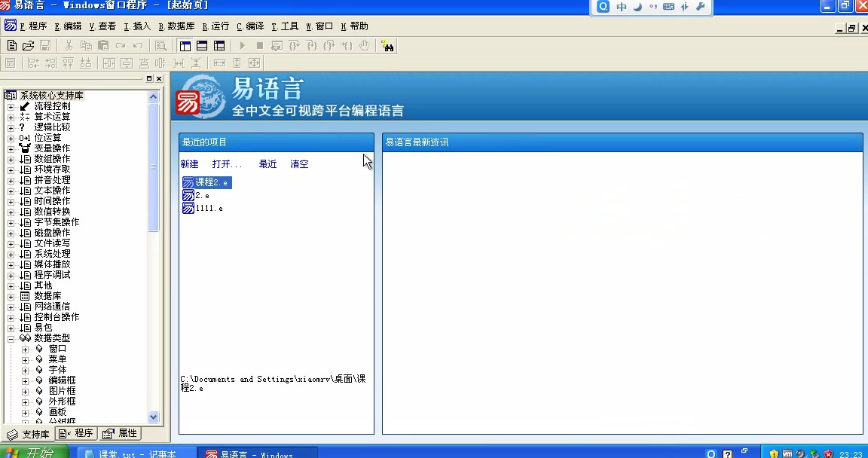Click the New File icon on the toolbar

tap(11, 45)
